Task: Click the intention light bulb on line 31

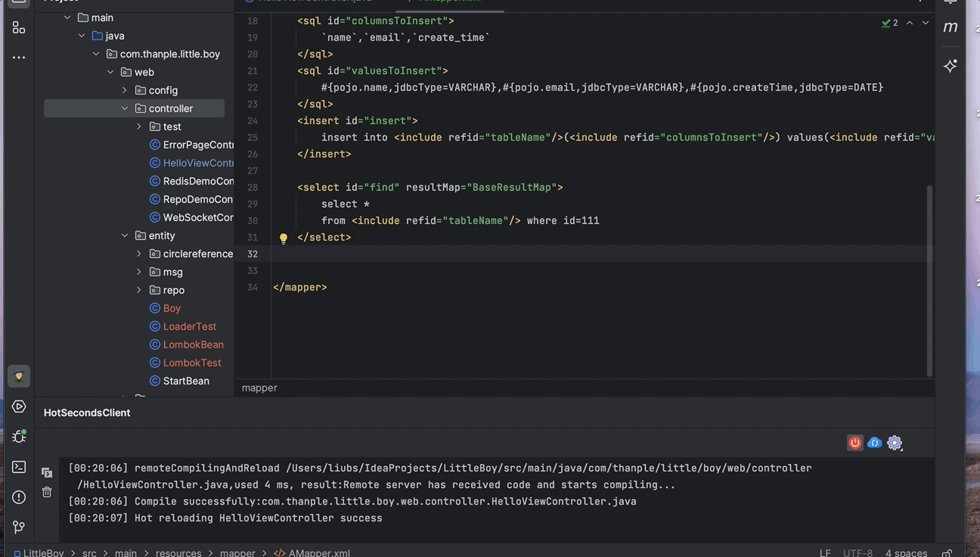Action: coord(284,238)
